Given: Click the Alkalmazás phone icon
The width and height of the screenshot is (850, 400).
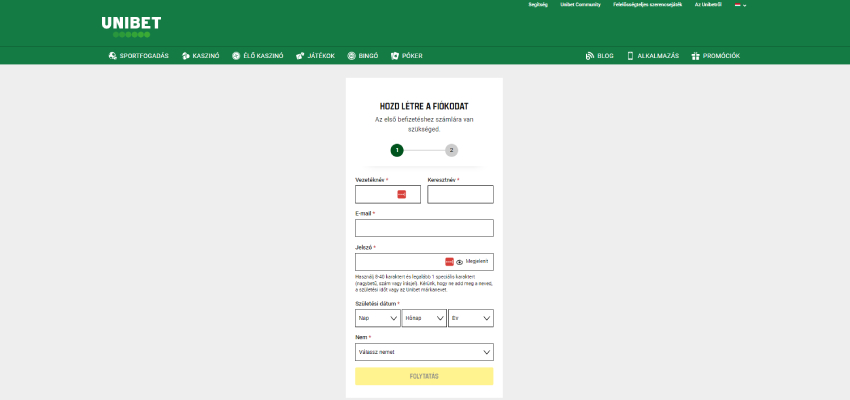Looking at the screenshot, I should (630, 56).
